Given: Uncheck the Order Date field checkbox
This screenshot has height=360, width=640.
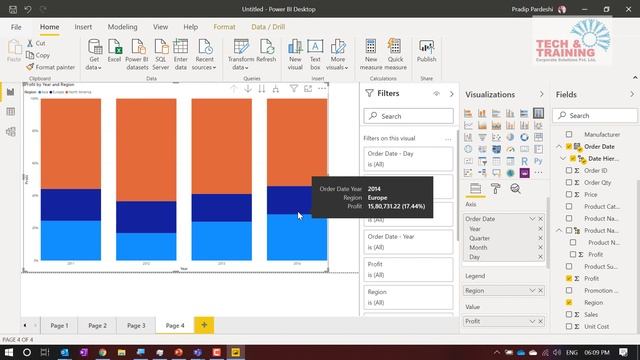Looking at the screenshot, I should 569,146.
